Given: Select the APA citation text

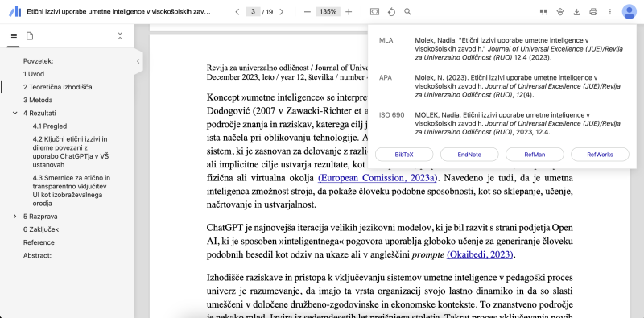Looking at the screenshot, I should tap(518, 86).
